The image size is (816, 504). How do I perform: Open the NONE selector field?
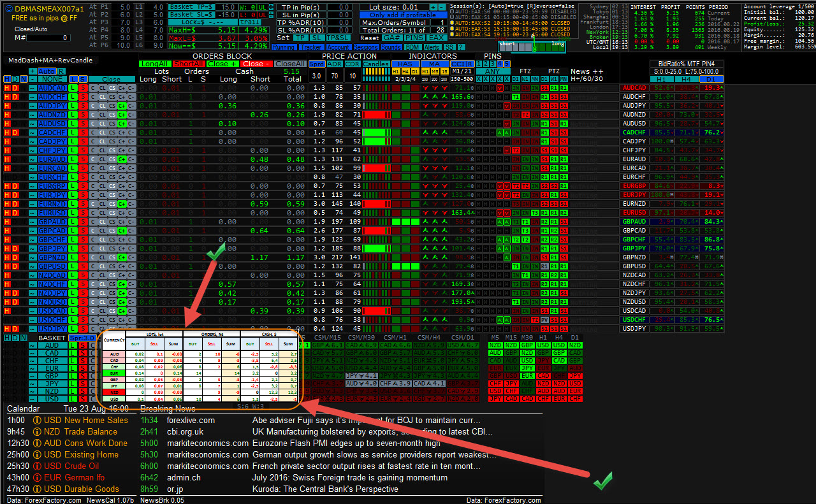coord(52,79)
